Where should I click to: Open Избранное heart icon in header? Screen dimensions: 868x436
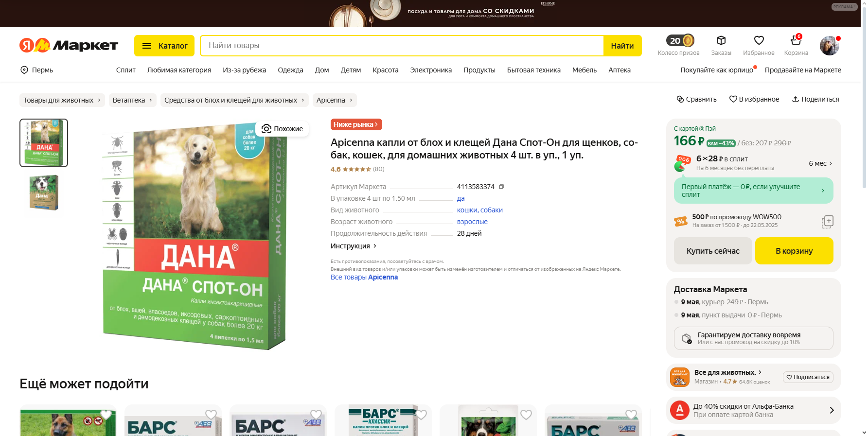(759, 40)
